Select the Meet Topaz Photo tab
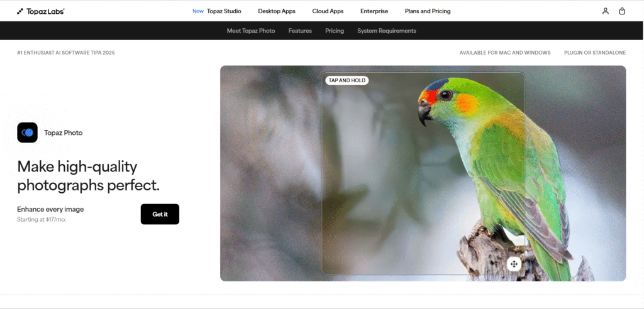Viewport: 644px width, 309px height. point(251,31)
